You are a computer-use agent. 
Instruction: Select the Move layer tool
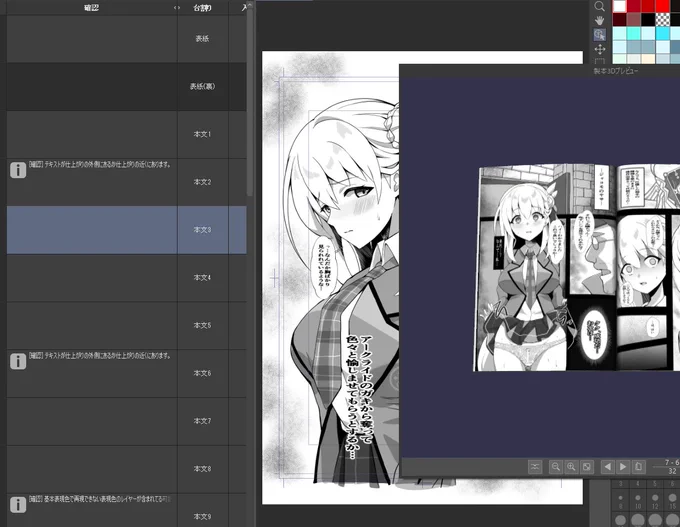[x=599, y=49]
